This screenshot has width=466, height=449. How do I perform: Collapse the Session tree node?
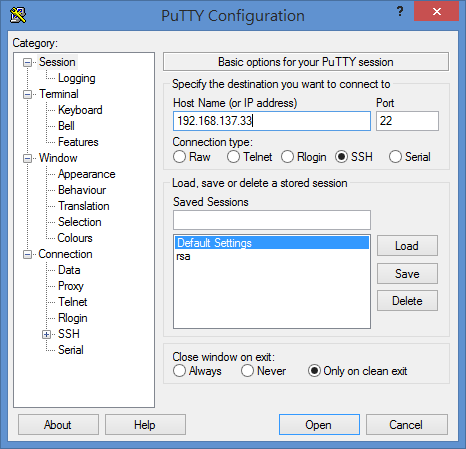tap(27, 63)
